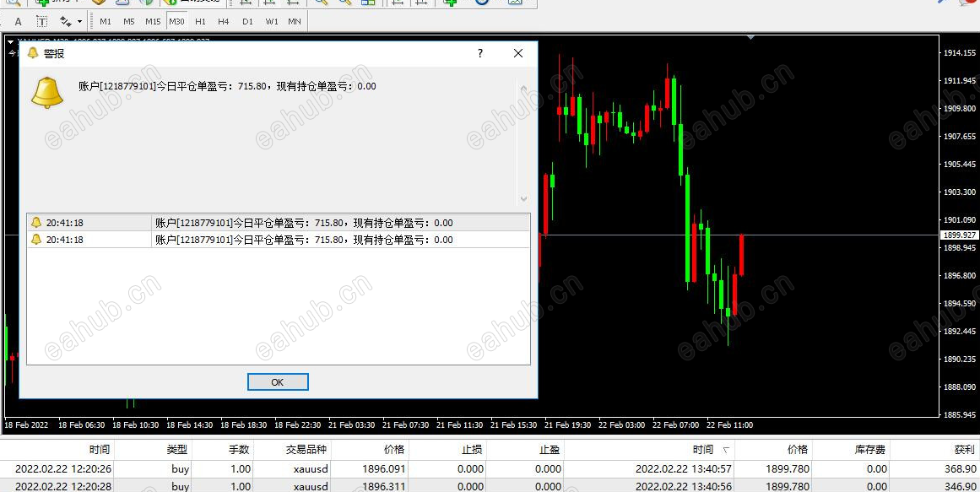Screen dimensions: 980x492
Task: Sort by 价格 header next to 库存费
Action: click(x=773, y=450)
